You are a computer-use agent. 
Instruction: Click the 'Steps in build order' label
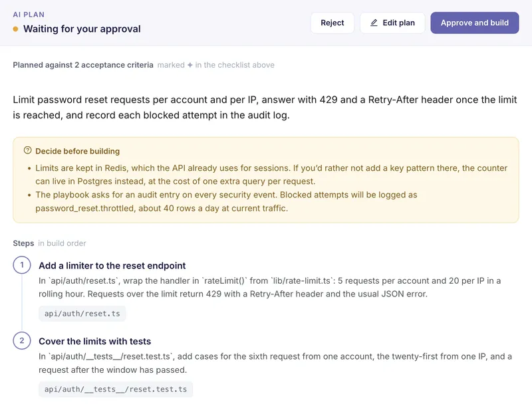[49, 243]
